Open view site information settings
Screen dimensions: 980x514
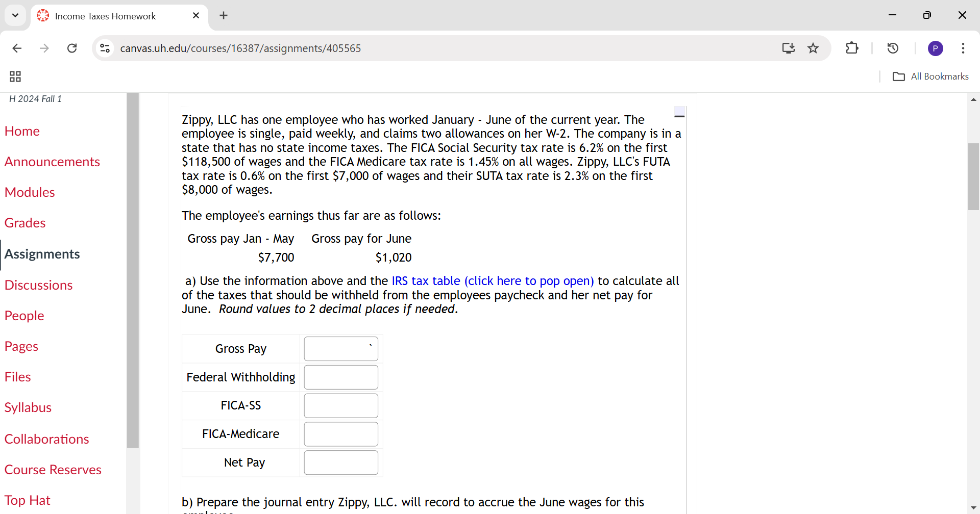point(105,48)
